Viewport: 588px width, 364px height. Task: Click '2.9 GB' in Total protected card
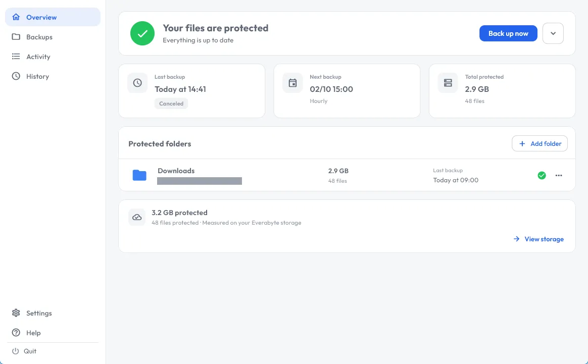tap(477, 89)
